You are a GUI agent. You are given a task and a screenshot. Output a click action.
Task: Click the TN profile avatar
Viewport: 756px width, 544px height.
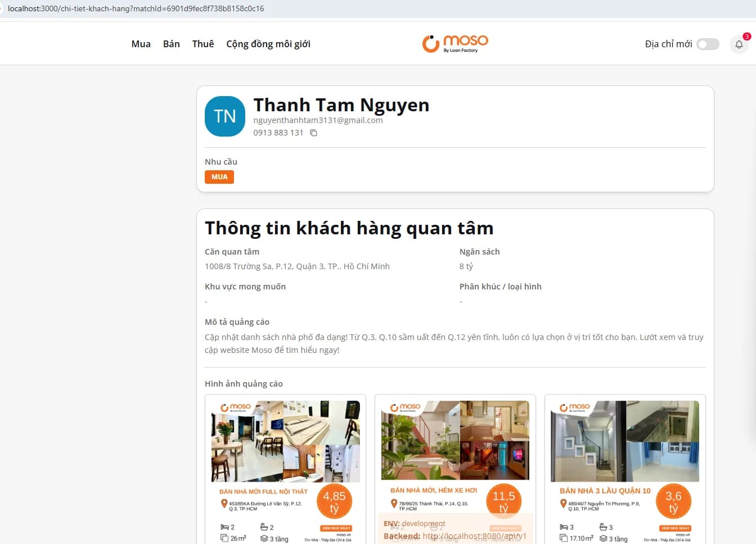coord(225,116)
